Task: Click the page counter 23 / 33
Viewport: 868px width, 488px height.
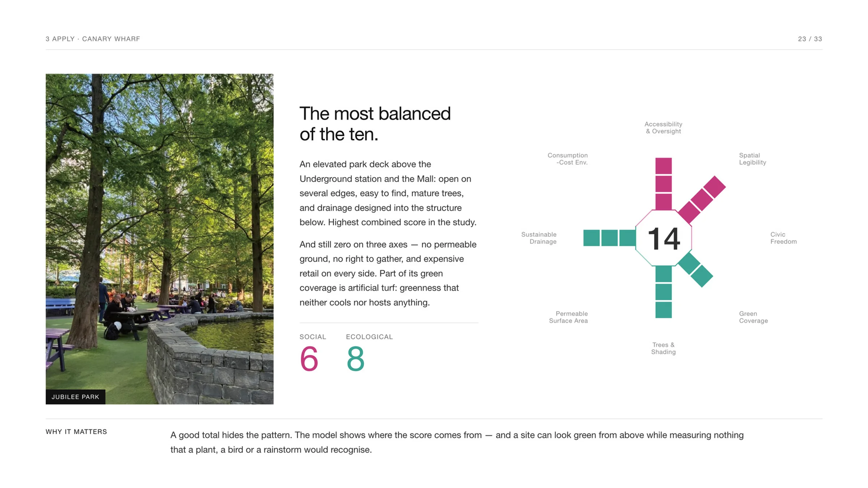Action: (x=810, y=39)
